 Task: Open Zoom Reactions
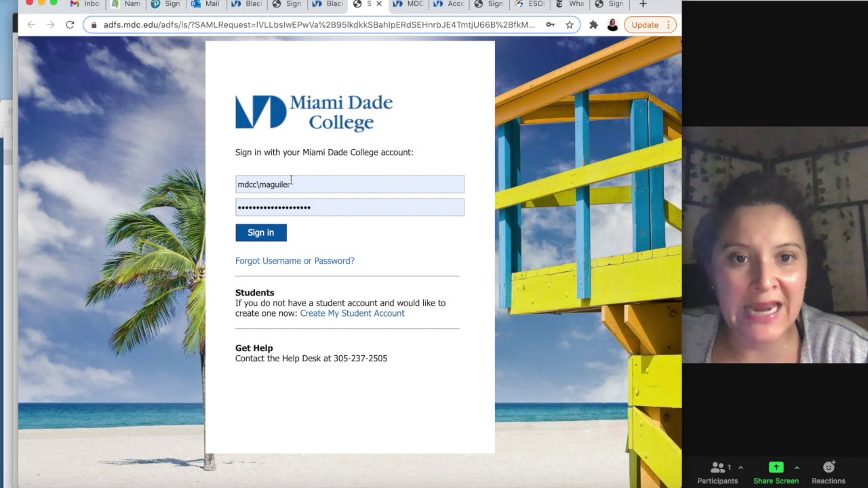(829, 472)
